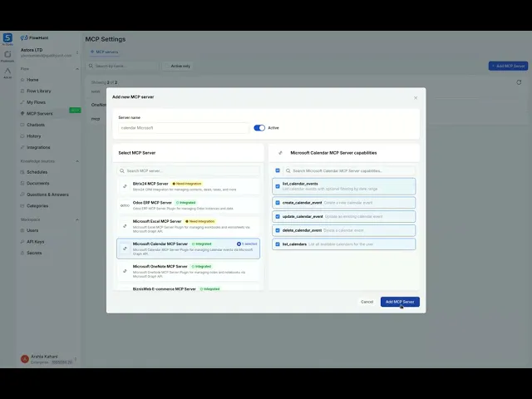Open the Integrations page

pos(38,147)
